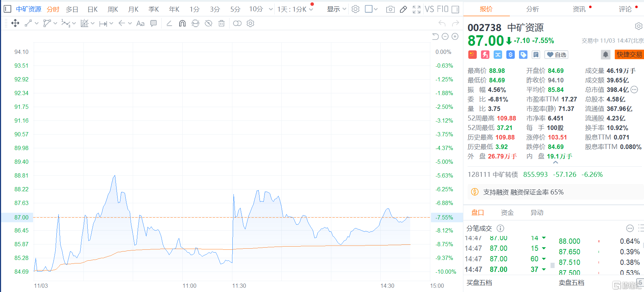Screen dimensions: 644x292
Task: Open the 资金 capital flow tab
Action: pyautogui.click(x=507, y=212)
